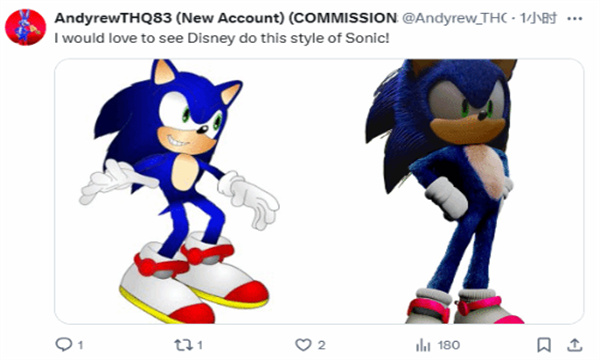Screen dimensions: 600x360
Task: Click the @Andyrew_THC handle
Action: [454, 18]
